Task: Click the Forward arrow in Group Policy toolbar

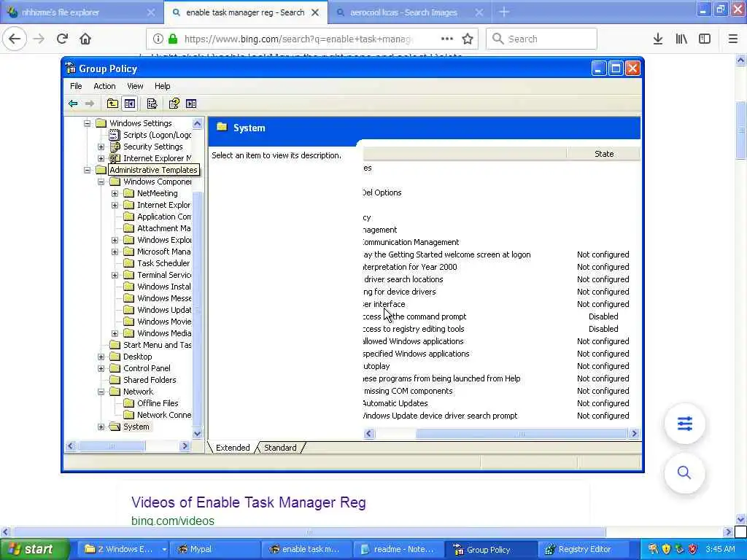Action: click(x=89, y=104)
